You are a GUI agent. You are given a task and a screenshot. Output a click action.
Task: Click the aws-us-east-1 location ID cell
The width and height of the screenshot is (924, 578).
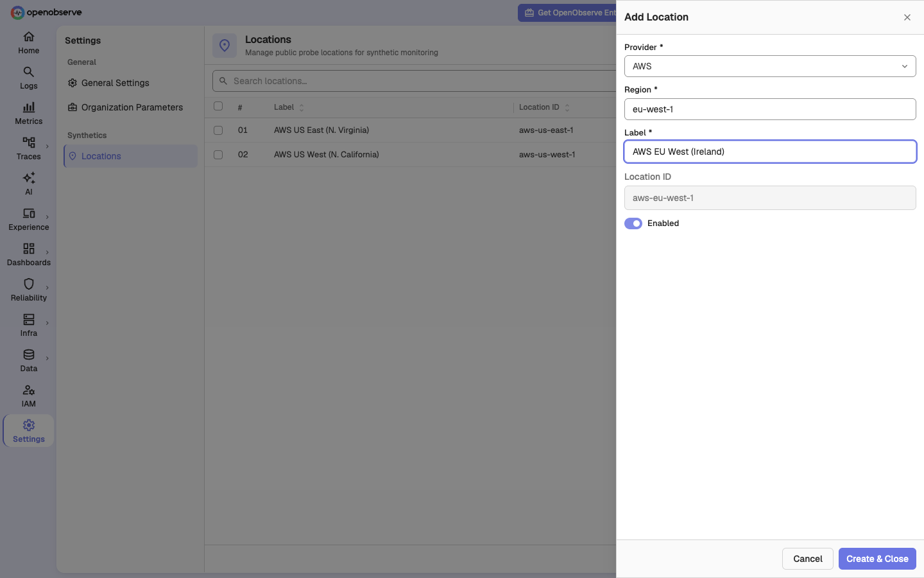[x=546, y=130]
